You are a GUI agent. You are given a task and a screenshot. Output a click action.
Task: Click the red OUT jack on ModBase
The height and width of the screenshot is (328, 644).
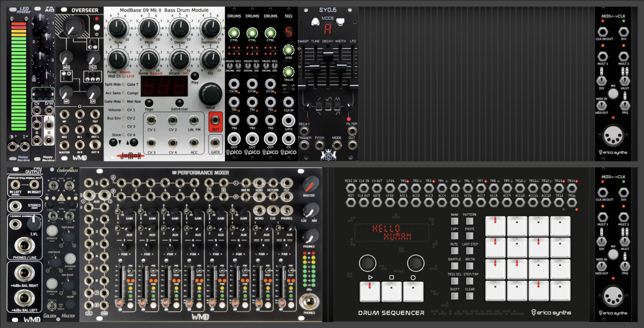pyautogui.click(x=216, y=121)
